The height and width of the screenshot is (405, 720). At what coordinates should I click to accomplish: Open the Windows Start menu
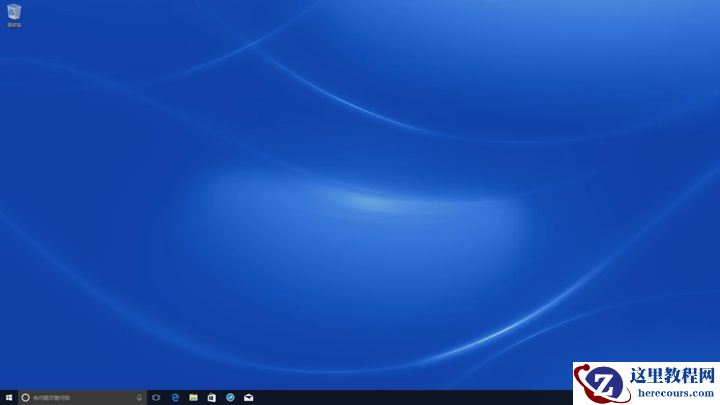[x=9, y=398]
